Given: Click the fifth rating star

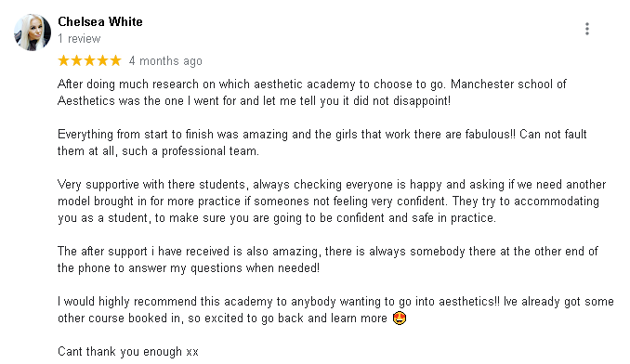Looking at the screenshot, I should coord(115,60).
